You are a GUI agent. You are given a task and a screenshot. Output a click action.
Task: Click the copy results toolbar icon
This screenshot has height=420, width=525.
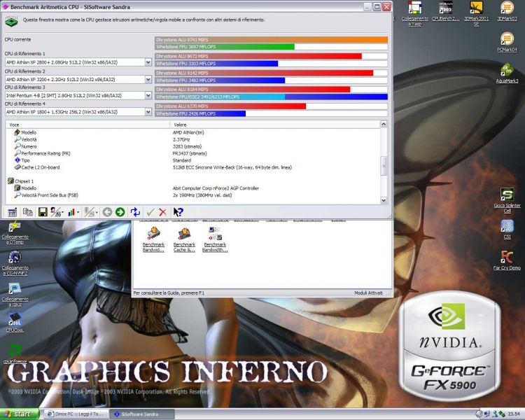27,212
